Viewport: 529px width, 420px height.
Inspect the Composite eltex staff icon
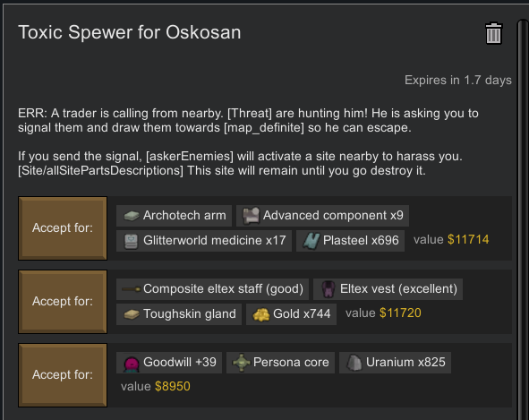(x=132, y=289)
